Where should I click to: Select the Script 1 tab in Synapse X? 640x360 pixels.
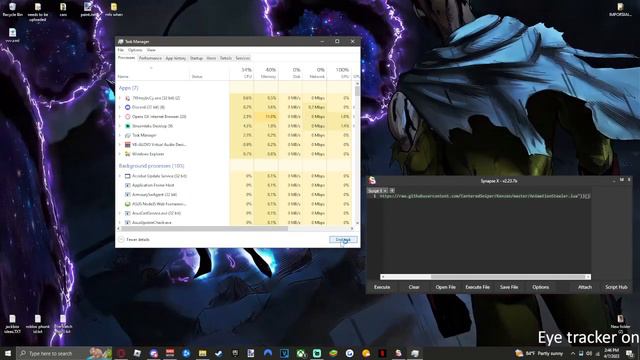pos(376,191)
